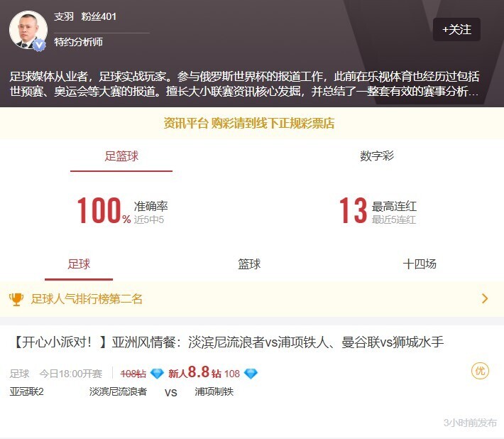This screenshot has width=504, height=439.
Task: Click the diamond icon next to the struck-through 108钻
Action: point(157,374)
